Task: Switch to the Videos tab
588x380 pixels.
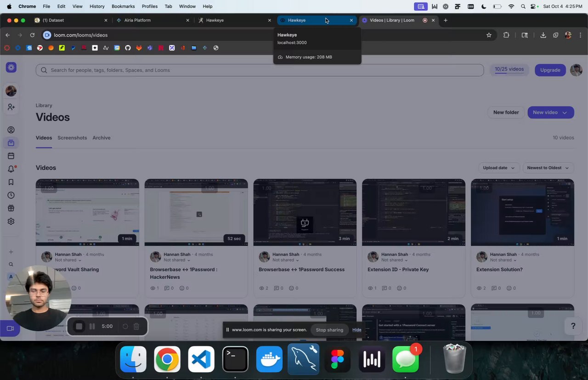Action: click(x=44, y=138)
